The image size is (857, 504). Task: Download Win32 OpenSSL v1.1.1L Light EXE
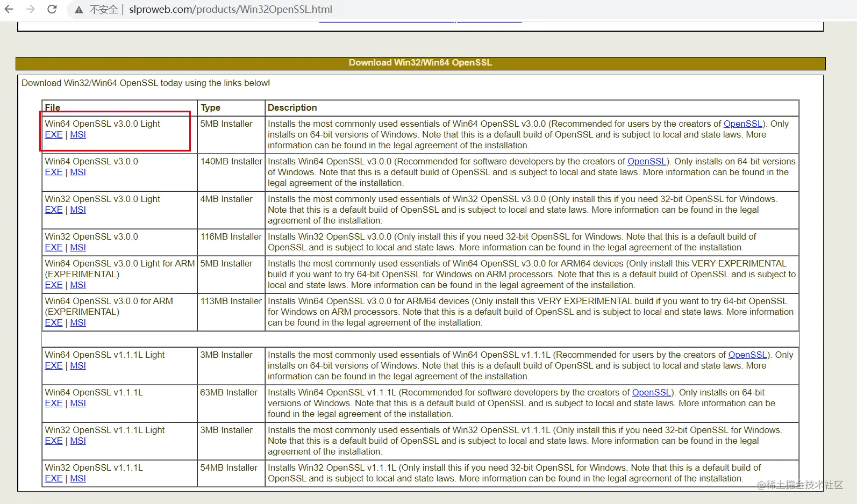54,441
